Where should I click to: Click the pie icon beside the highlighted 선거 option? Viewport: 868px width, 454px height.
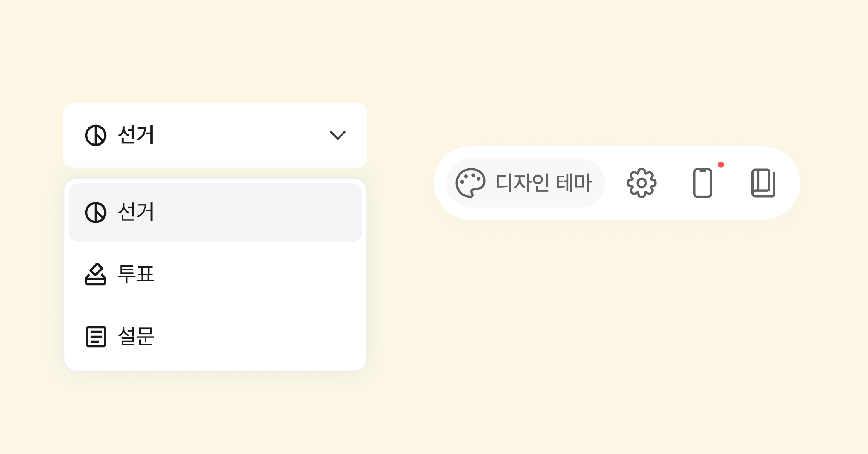95,213
